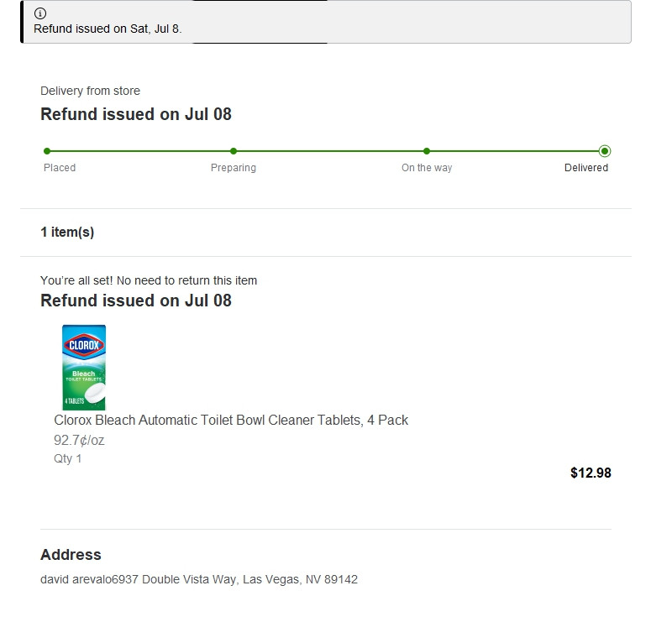
Task: Click the Address section heading
Action: click(71, 555)
